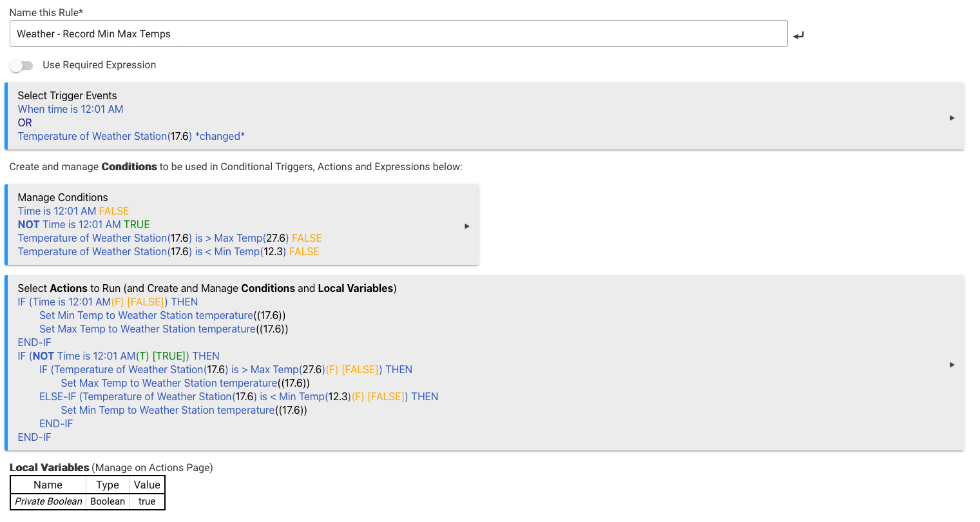Open the 'When time is 12:01 AM' trigger
The height and width of the screenshot is (522, 980).
70,110
